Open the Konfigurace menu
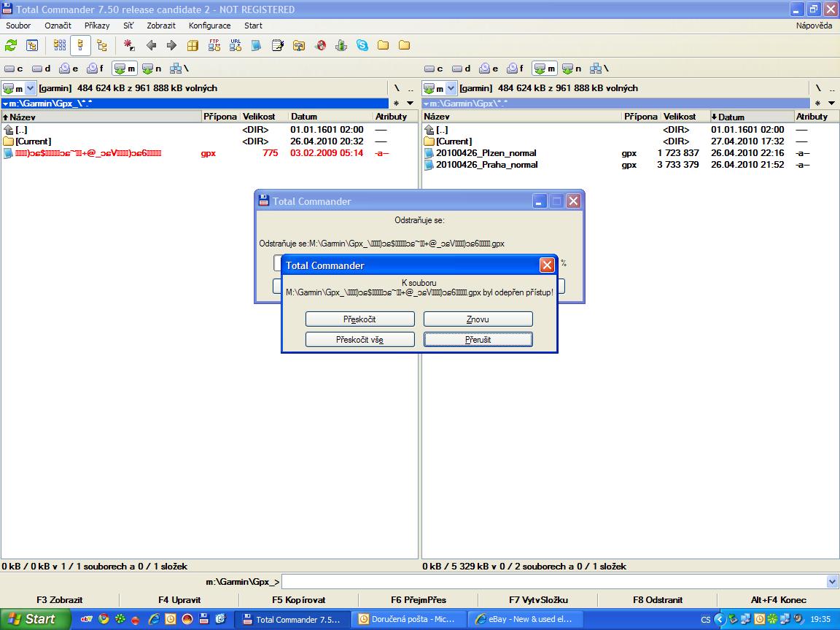 click(x=209, y=26)
